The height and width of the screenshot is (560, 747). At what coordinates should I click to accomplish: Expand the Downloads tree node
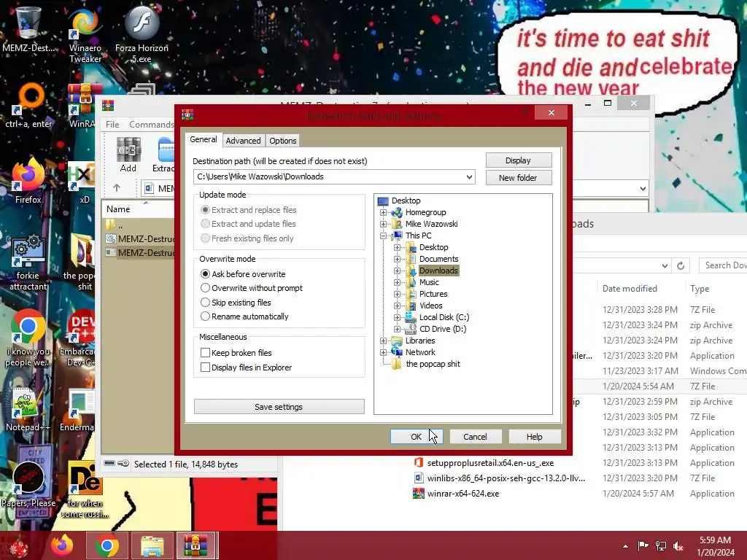(x=397, y=271)
